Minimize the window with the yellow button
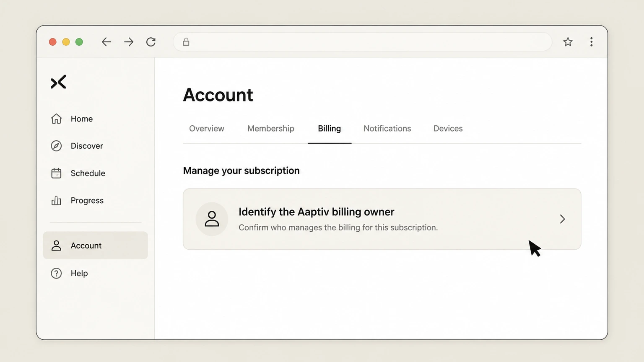Screen dimensions: 644x362 coord(66,42)
